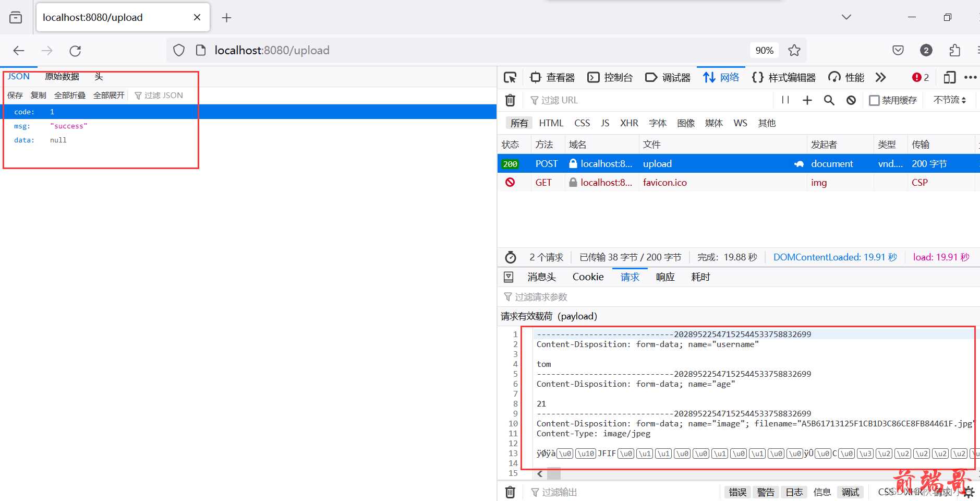Image resolution: width=980 pixels, height=501 pixels.
Task: Open network search magnifier icon
Action: [829, 100]
